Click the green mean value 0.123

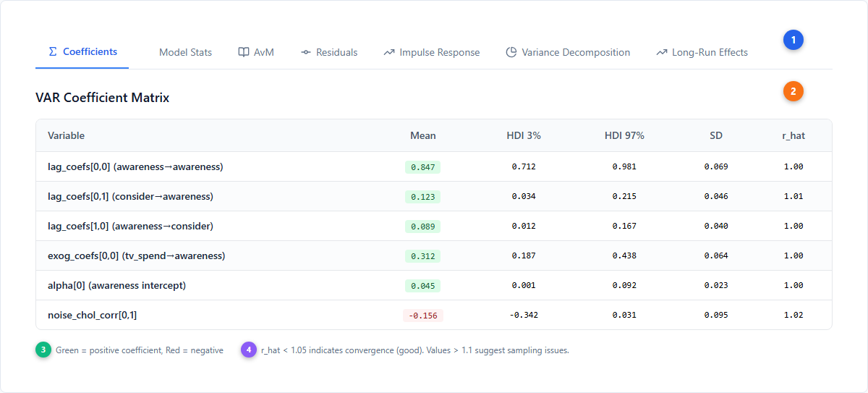pos(423,197)
